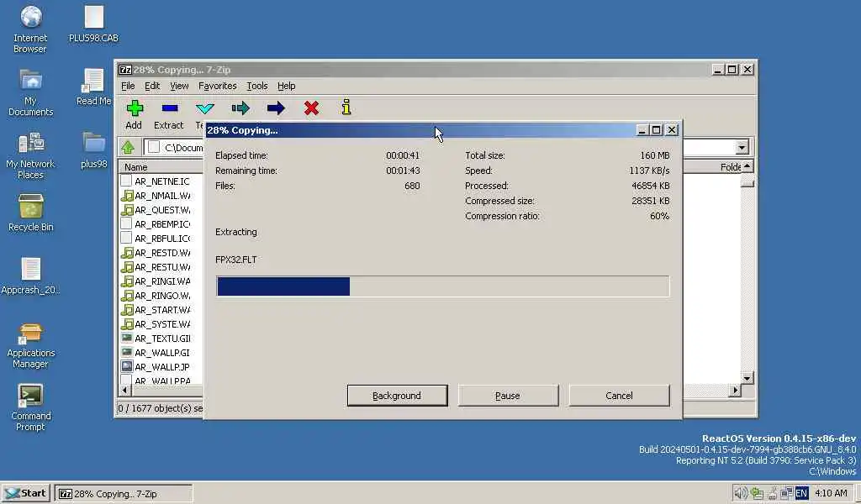Open the Internet Browser desktop icon
The image size is (861, 504).
pyautogui.click(x=30, y=29)
